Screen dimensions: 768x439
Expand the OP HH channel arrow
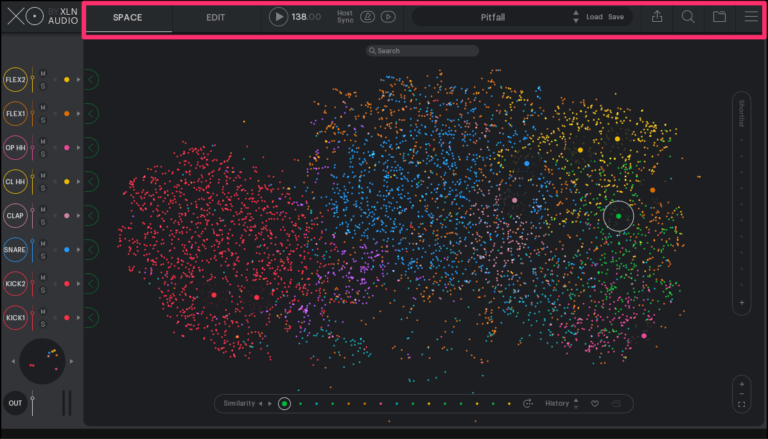coord(79,148)
